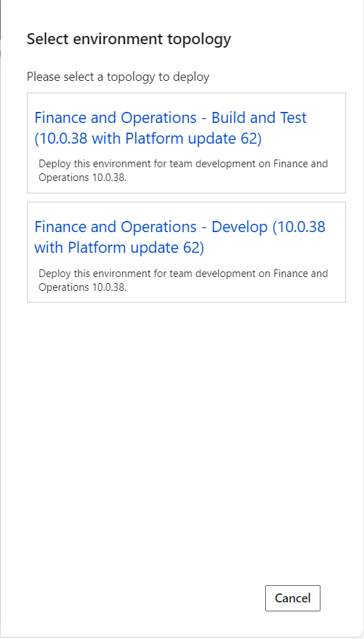Viewport: 364px width, 639px height.
Task: Click 'Finance and Operations - Build and Test' title line
Action: (171, 117)
